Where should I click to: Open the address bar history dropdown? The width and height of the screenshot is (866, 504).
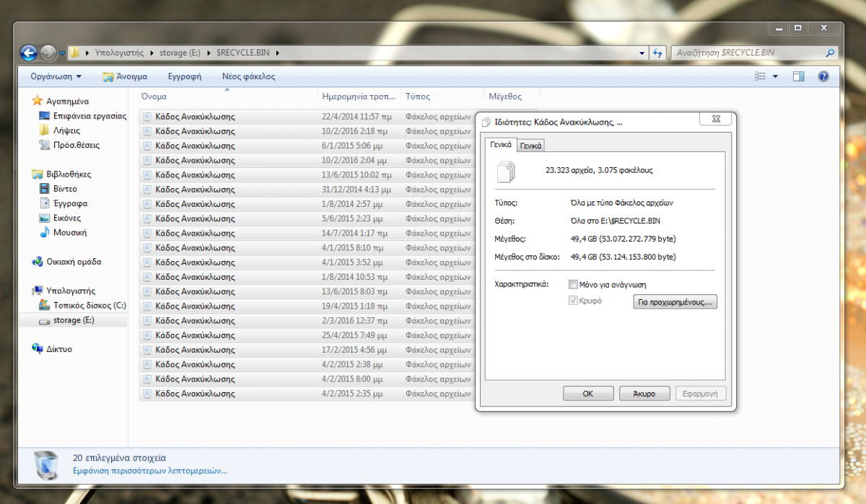point(642,53)
